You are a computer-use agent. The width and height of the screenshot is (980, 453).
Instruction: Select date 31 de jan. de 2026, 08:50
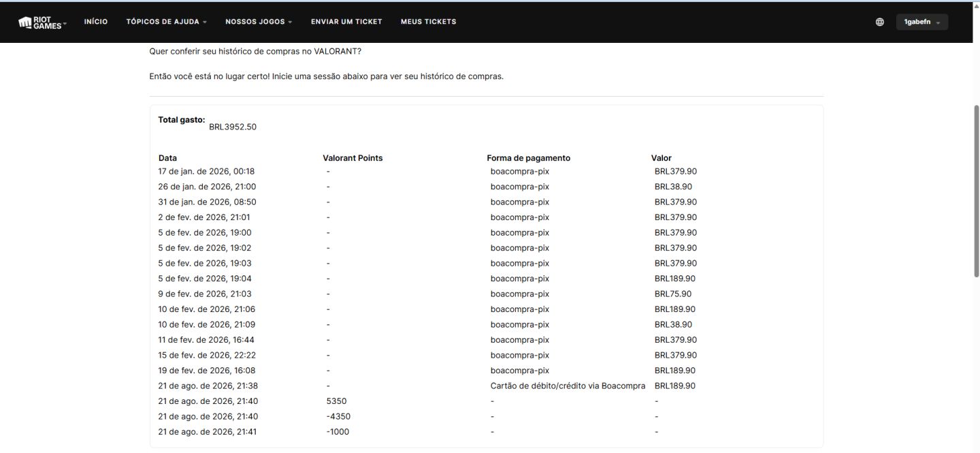(207, 202)
